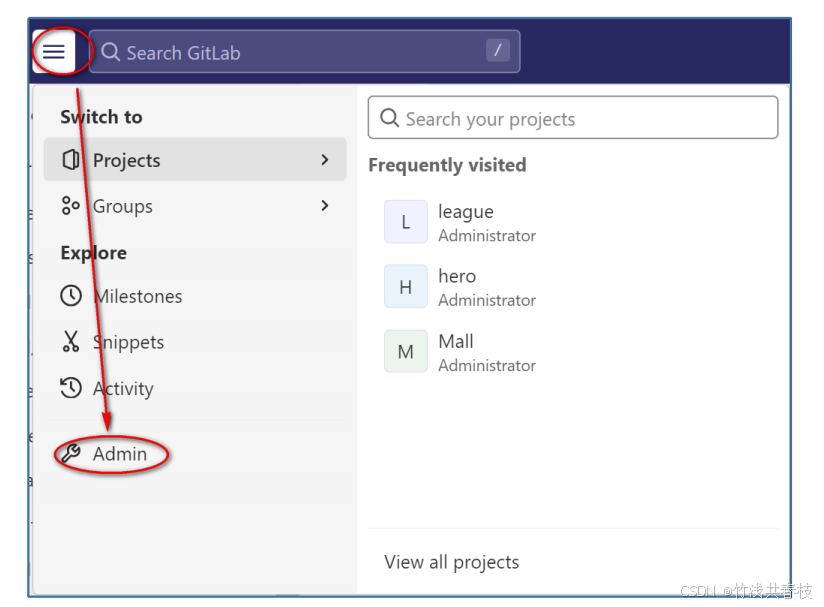
Task: Click the slash shortcut badge in search bar
Action: pos(498,50)
